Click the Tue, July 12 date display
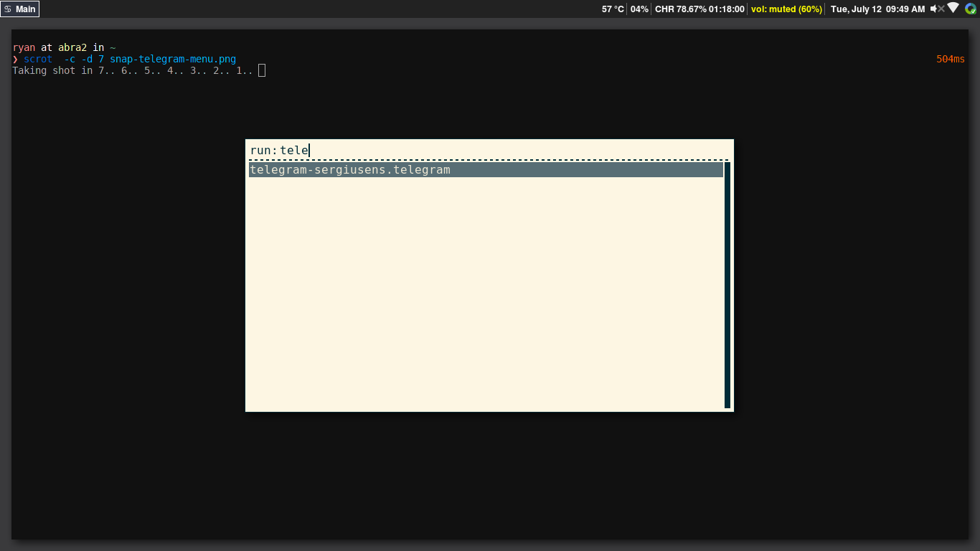The width and height of the screenshot is (980, 551). (x=856, y=9)
